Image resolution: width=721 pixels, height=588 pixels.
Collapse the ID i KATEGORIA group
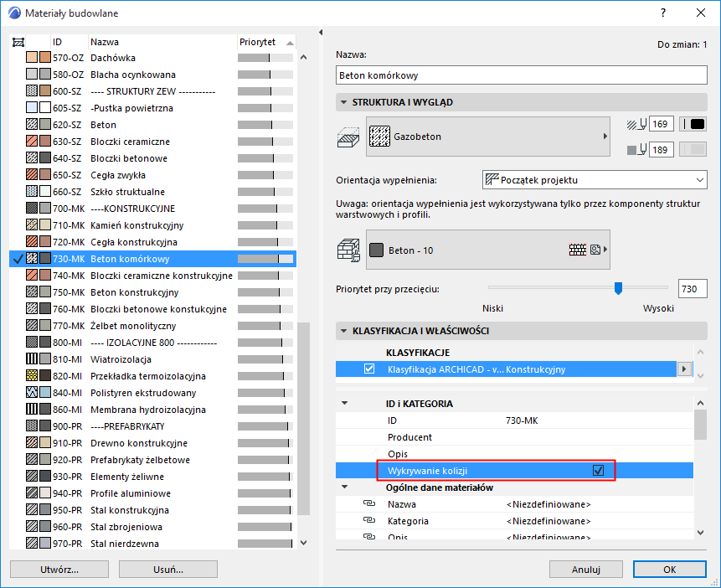[344, 403]
